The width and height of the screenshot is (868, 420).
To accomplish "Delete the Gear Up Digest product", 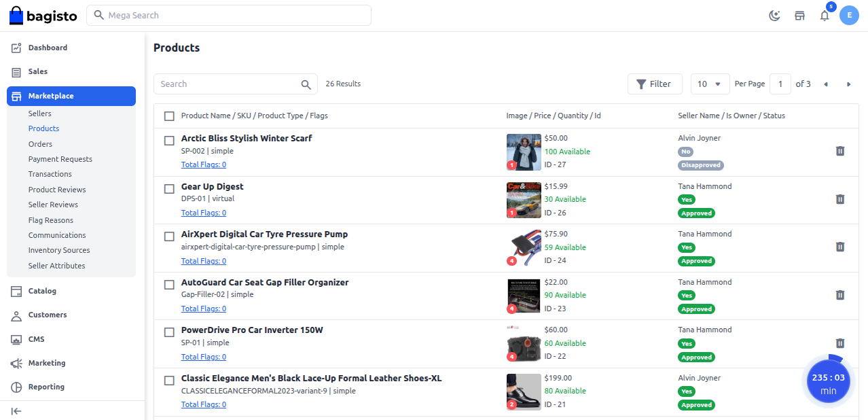I will 839,199.
